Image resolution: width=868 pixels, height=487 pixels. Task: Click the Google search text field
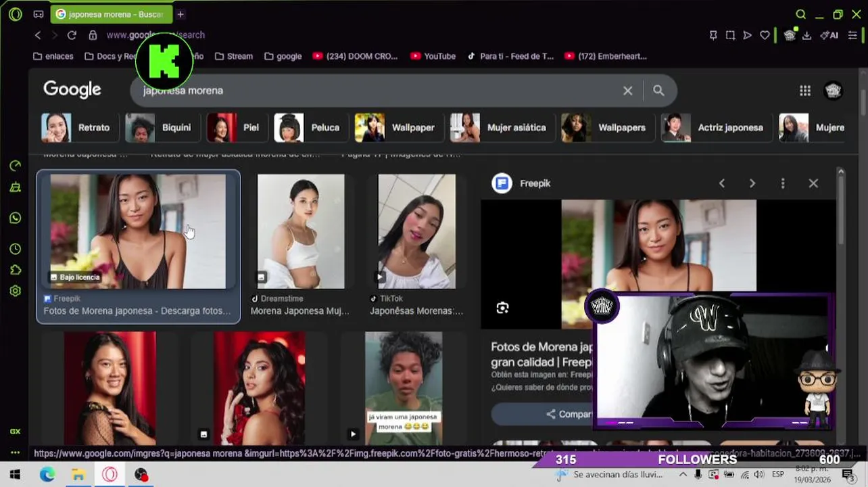pyautogui.click(x=379, y=90)
